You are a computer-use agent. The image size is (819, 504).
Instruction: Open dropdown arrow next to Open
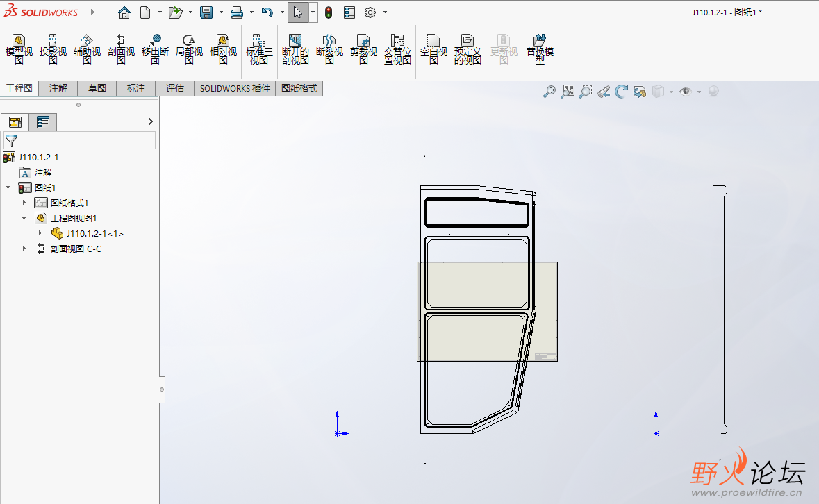coord(190,12)
